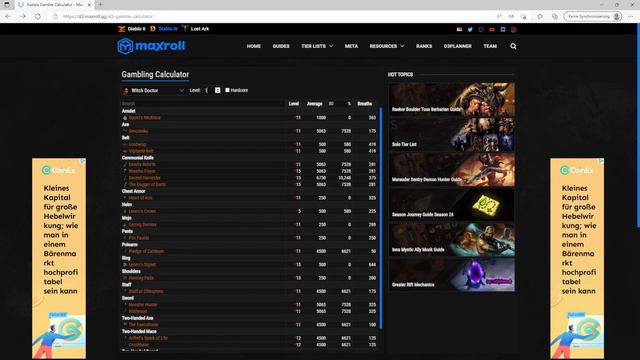Open The Executioner item link
Viewport: 640px width, 360px height.
tap(143, 324)
